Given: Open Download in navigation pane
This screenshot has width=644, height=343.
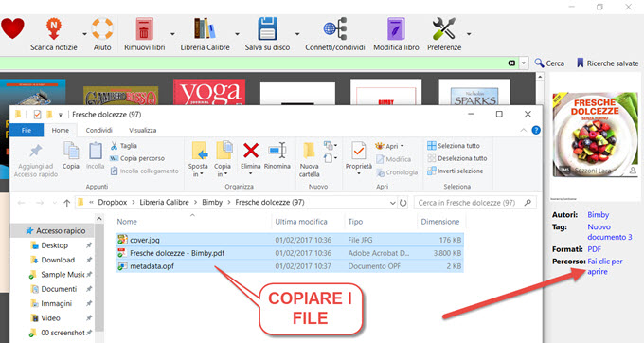Looking at the screenshot, I should pyautogui.click(x=58, y=260).
